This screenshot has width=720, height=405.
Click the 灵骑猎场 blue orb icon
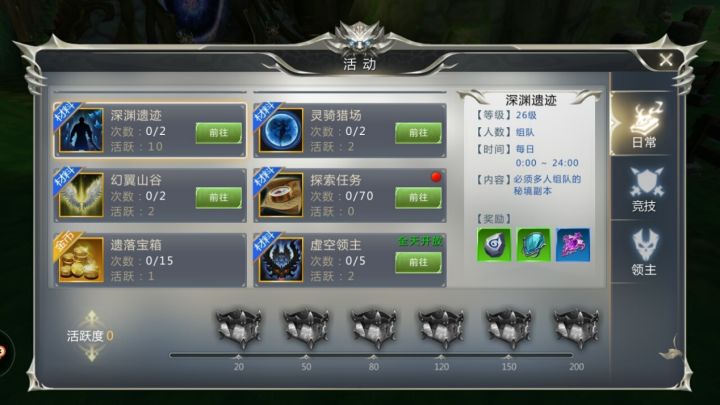[x=281, y=130]
